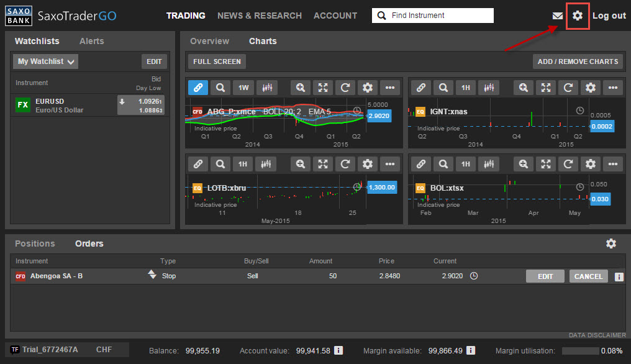631x364 pixels.
Task: Refresh the IGNT:xnas chart
Action: pyautogui.click(x=568, y=88)
